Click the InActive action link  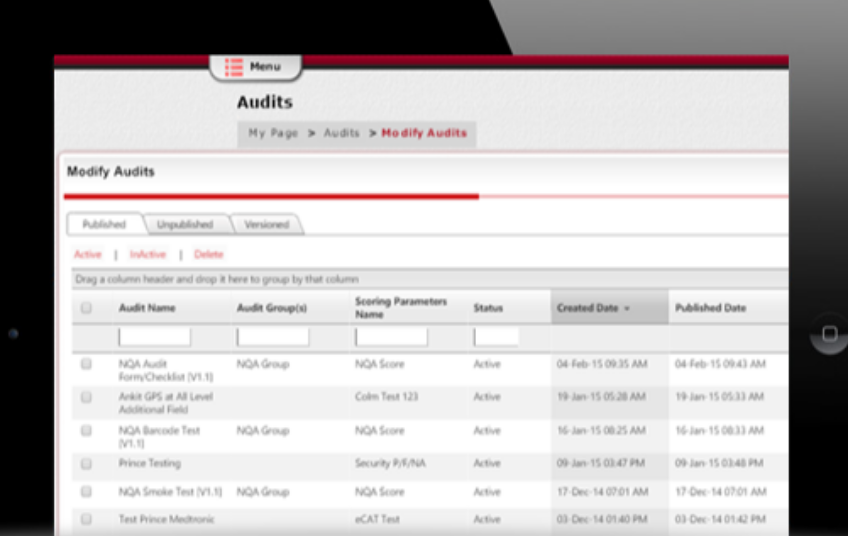point(148,254)
